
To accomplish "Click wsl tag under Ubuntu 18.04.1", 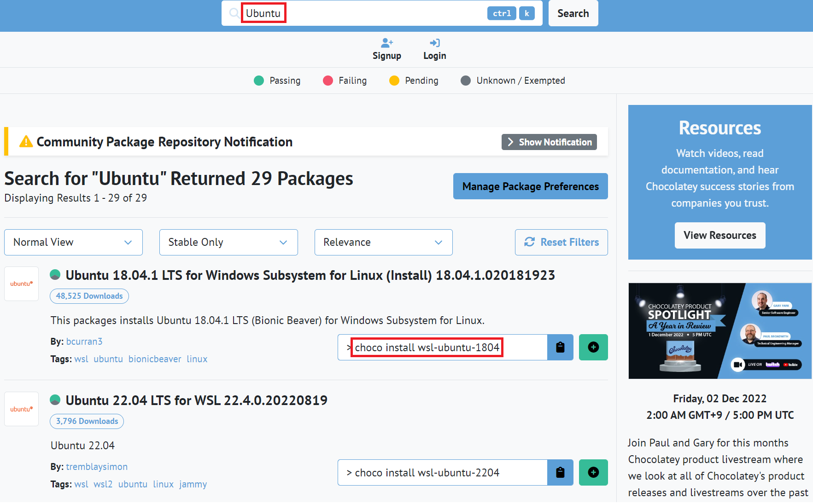I will (x=82, y=359).
